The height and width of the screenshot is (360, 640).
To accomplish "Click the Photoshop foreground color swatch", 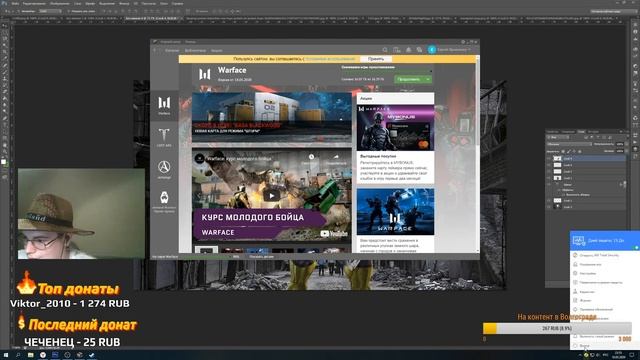I will click(x=4, y=162).
